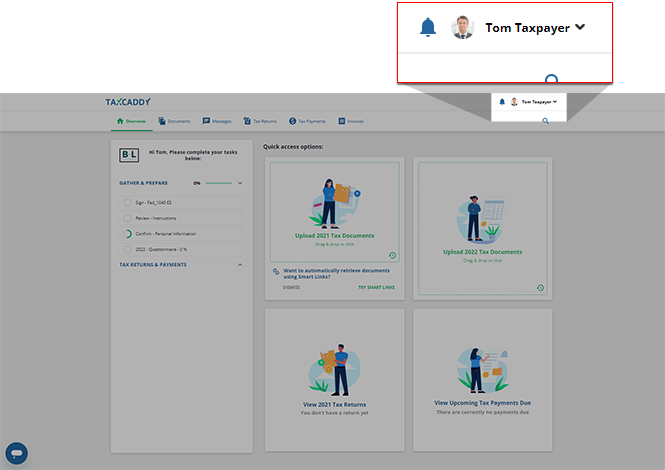Click the 0% progress value in Gather & Prepare

(197, 183)
